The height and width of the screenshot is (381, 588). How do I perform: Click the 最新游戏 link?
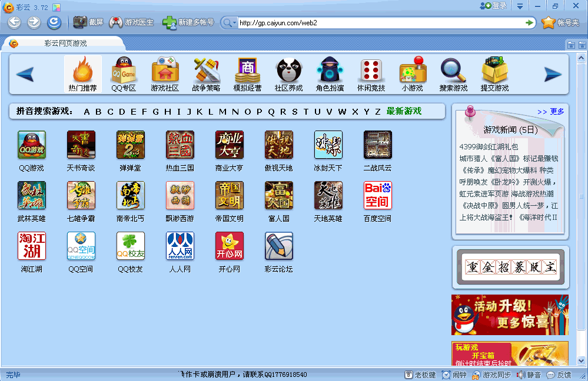click(404, 111)
